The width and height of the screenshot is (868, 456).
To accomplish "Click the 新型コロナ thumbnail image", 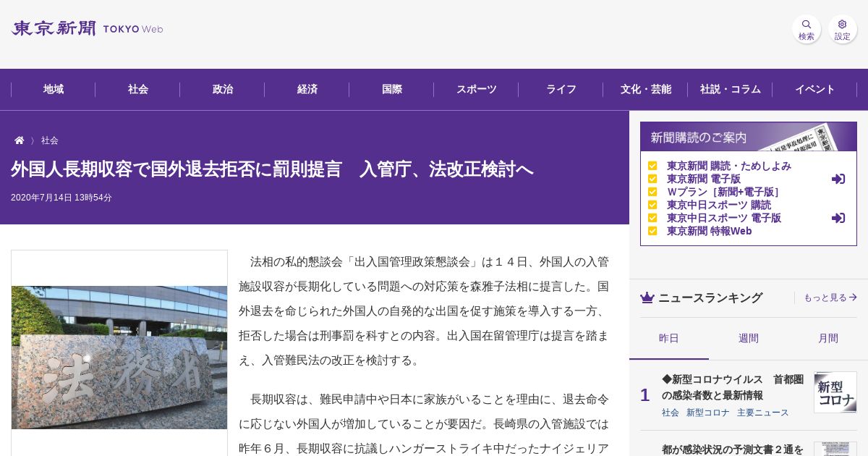I will click(x=835, y=392).
